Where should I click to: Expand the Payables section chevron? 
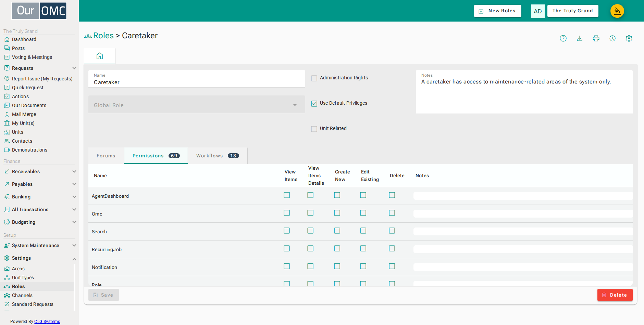point(74,184)
